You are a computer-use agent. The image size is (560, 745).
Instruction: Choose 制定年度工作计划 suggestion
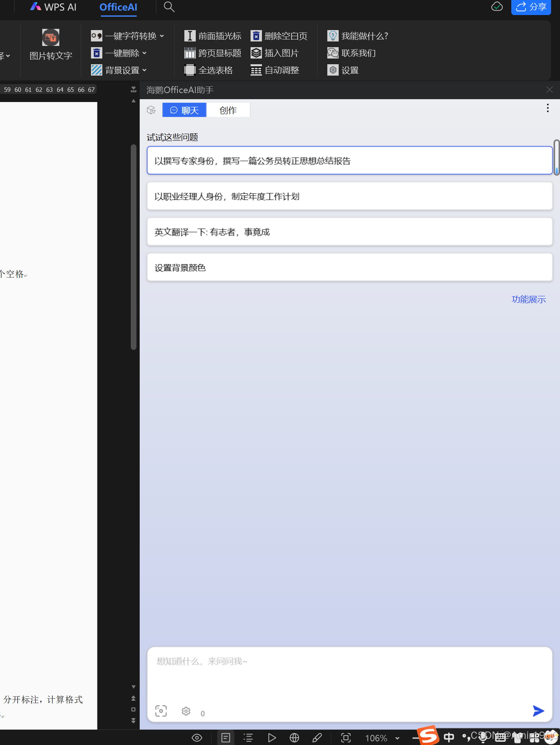click(x=350, y=196)
